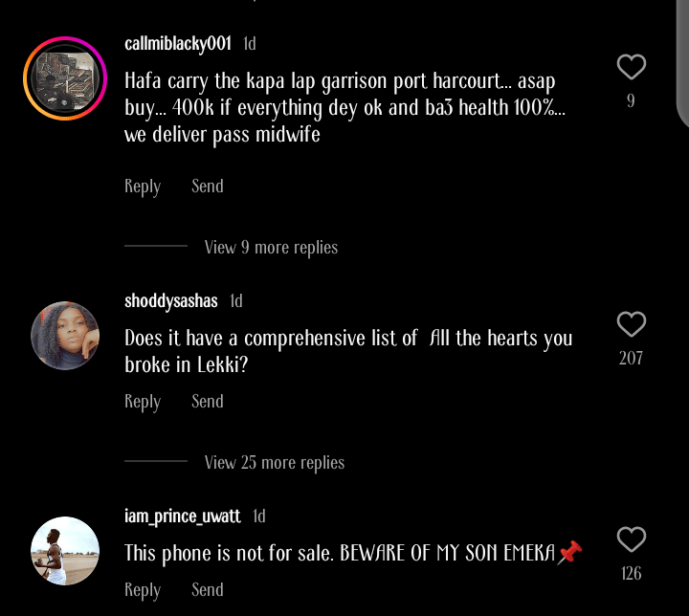The image size is (689, 616).
Task: Click the 207 likes count
Action: 631,359
